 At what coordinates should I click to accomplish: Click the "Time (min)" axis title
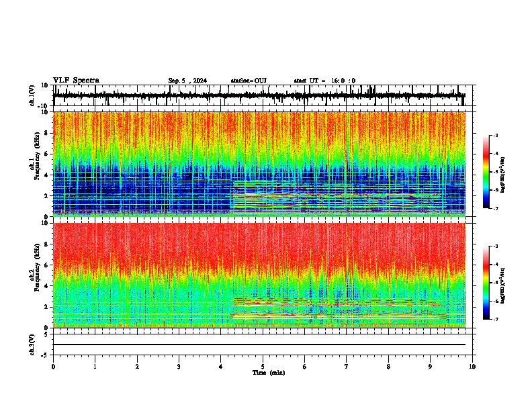(x=269, y=373)
